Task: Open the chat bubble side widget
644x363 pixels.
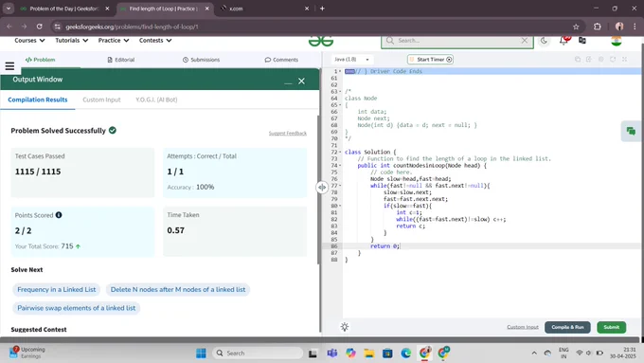Action: [631, 131]
